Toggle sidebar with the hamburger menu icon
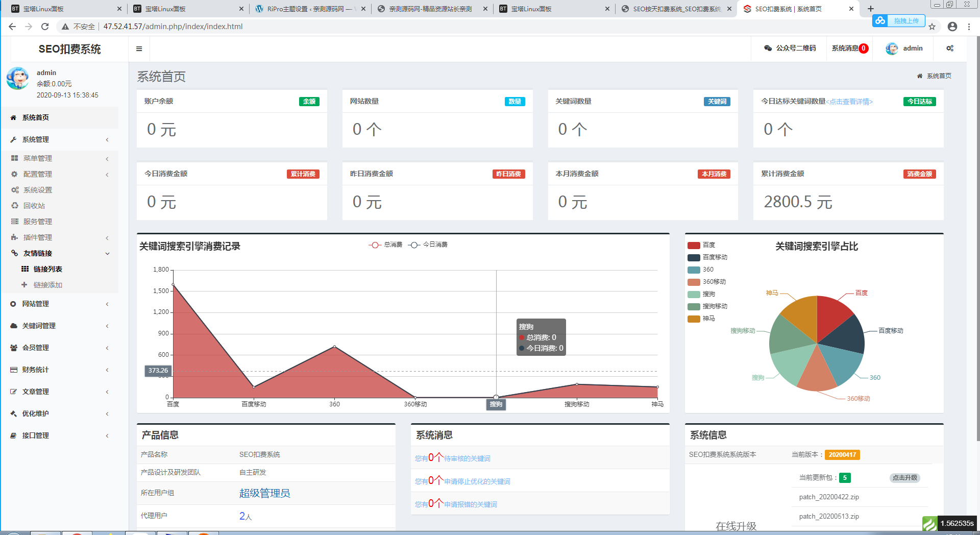 [139, 48]
